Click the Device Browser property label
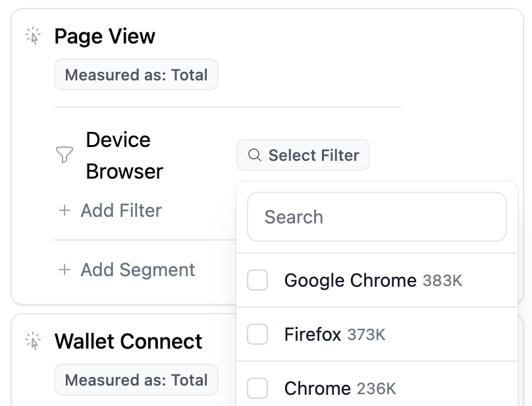The width and height of the screenshot is (532, 406). [124, 156]
